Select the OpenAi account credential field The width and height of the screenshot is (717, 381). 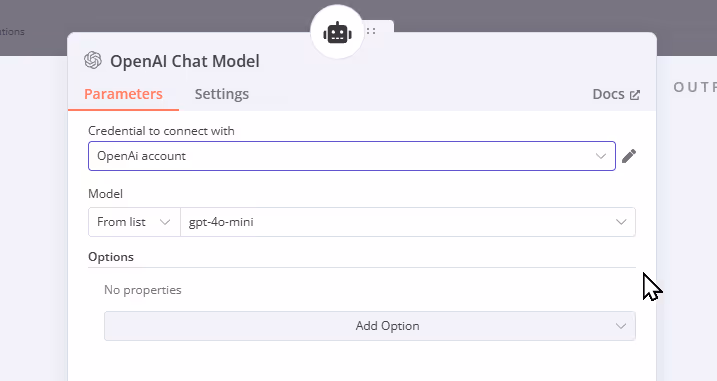352,156
